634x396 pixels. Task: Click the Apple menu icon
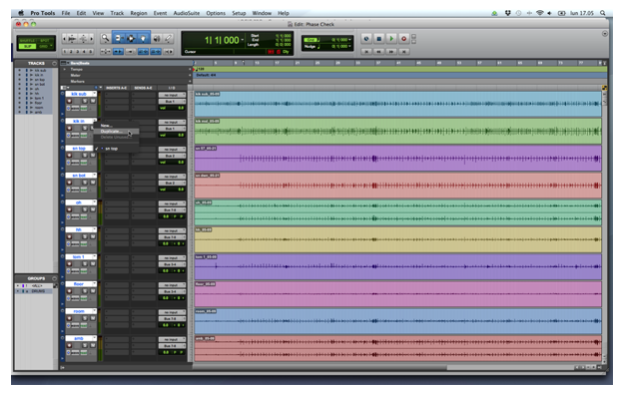tap(21, 13)
